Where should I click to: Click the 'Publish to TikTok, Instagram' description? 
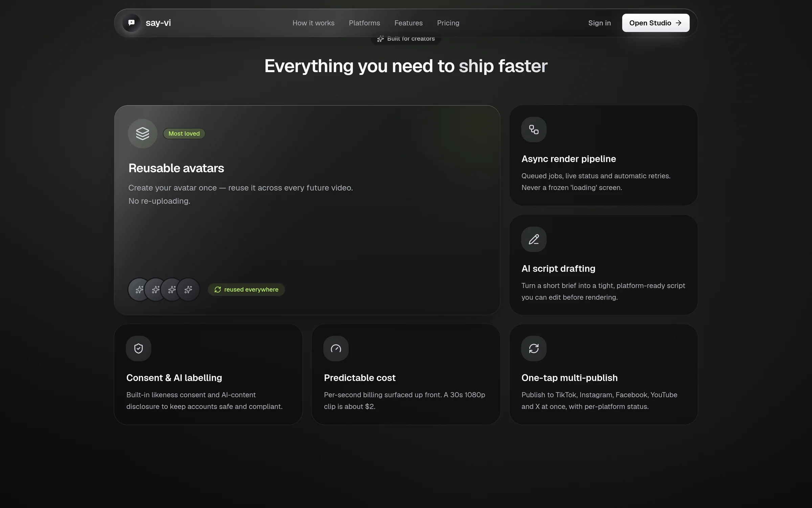(599, 401)
